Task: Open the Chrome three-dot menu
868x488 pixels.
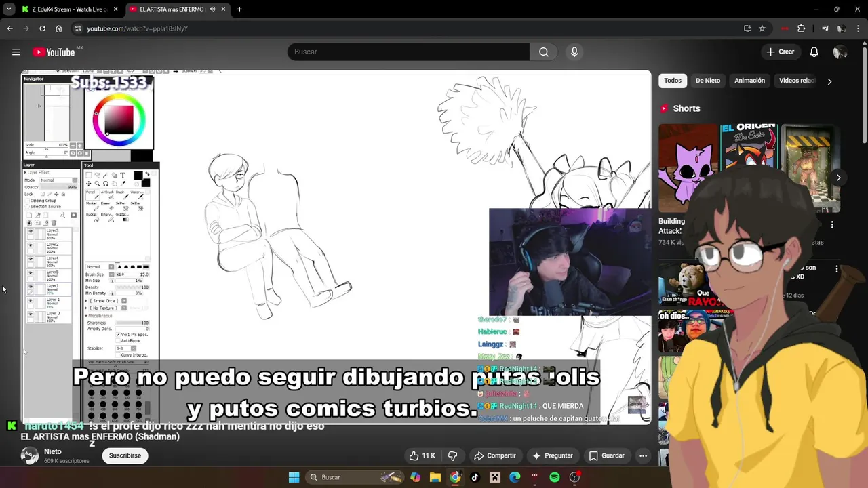Action: [859, 28]
